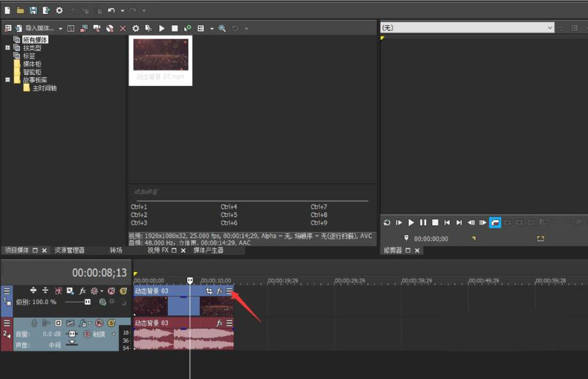Open event pan/crop on video clip

coord(209,291)
